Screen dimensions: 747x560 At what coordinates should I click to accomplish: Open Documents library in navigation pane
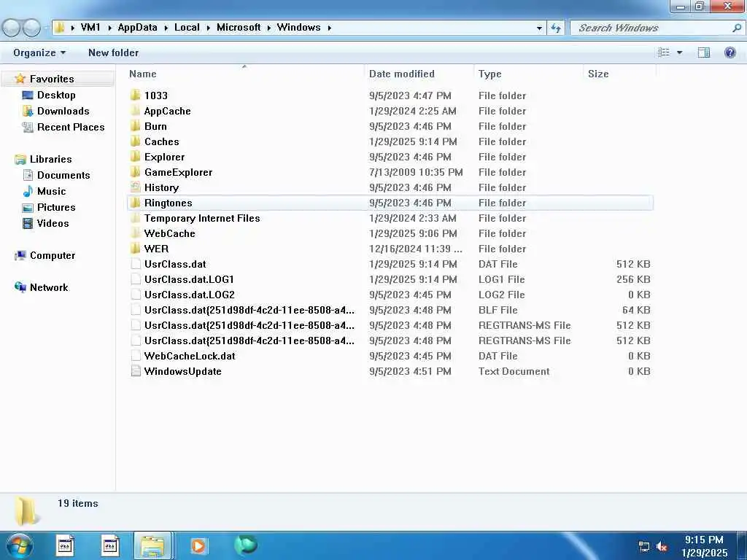tap(63, 175)
